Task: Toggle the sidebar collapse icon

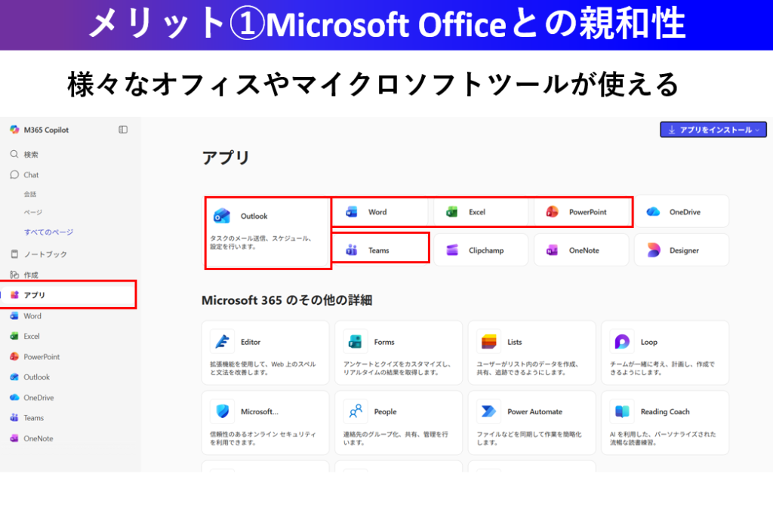Action: click(x=123, y=130)
